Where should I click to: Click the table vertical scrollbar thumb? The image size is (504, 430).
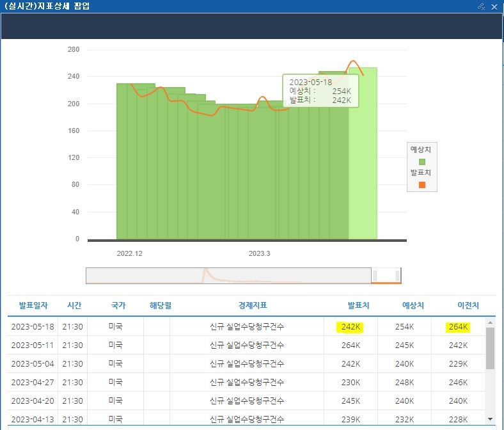click(x=490, y=348)
